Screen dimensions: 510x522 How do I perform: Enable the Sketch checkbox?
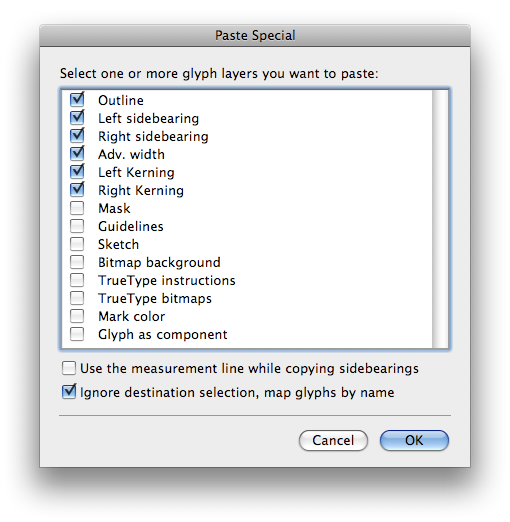(x=77, y=244)
